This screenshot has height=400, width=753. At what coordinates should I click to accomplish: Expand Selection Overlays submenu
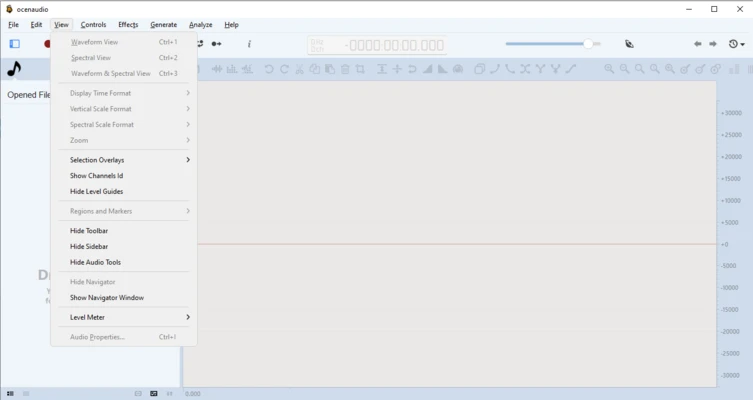point(124,160)
